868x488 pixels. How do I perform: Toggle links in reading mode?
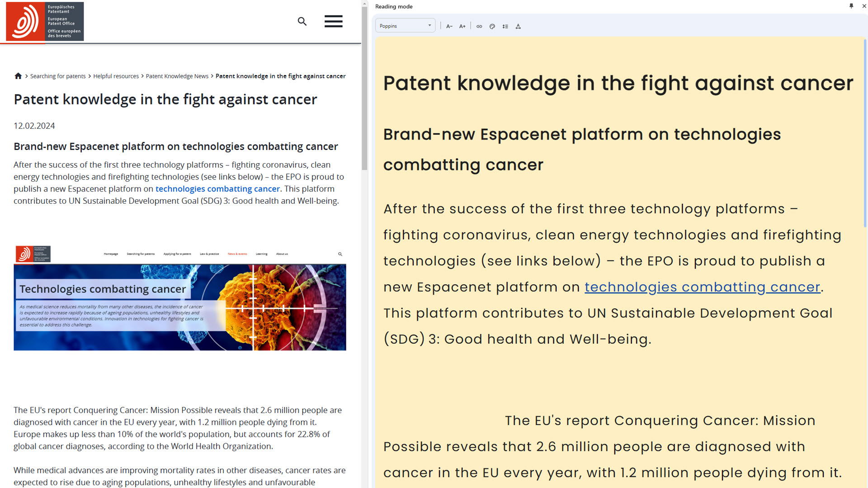(x=479, y=26)
